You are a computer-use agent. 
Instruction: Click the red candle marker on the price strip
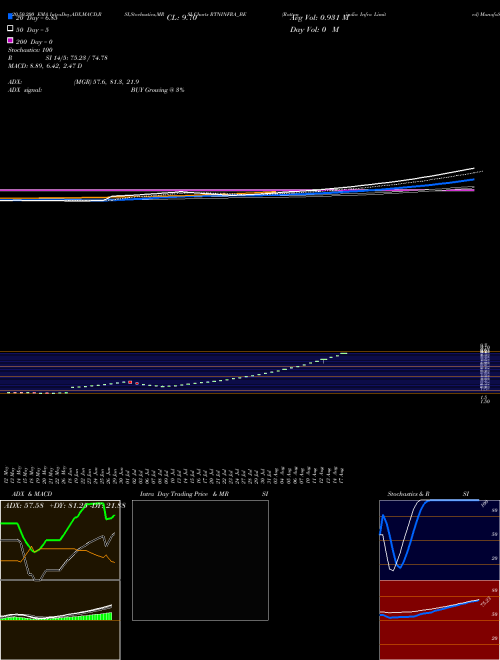pos(130,382)
